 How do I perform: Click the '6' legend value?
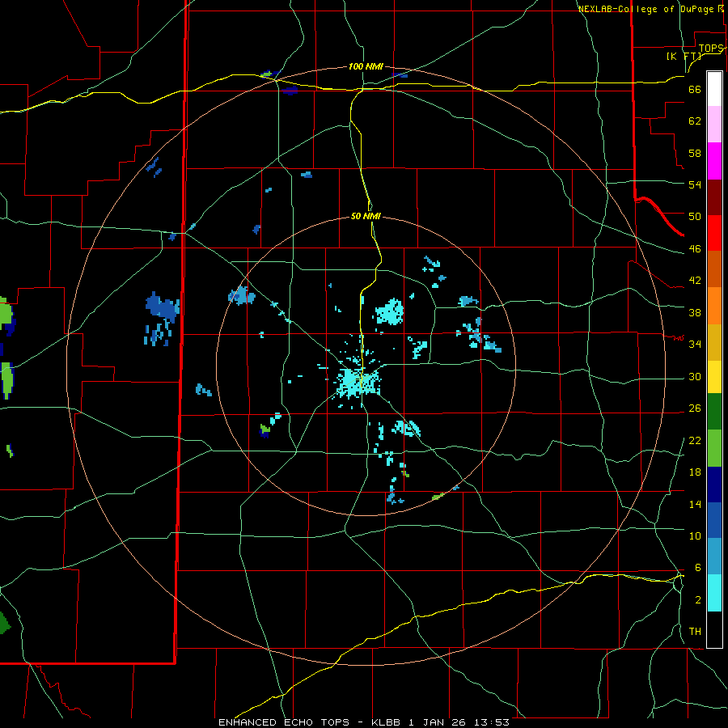point(697,567)
